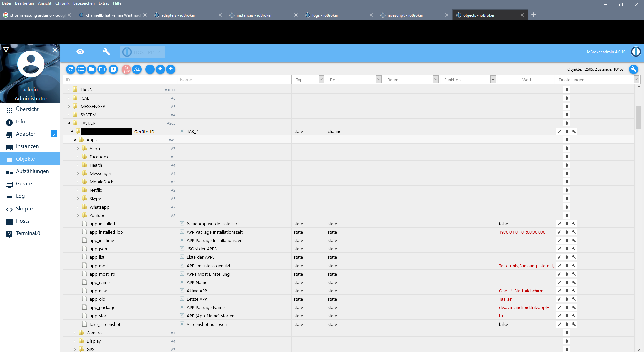
Task: Click the plus icon to add object
Action: (x=150, y=69)
